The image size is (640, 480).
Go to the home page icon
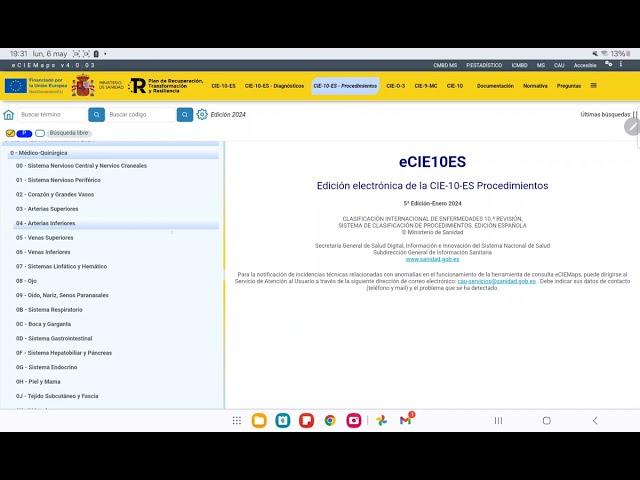9,115
